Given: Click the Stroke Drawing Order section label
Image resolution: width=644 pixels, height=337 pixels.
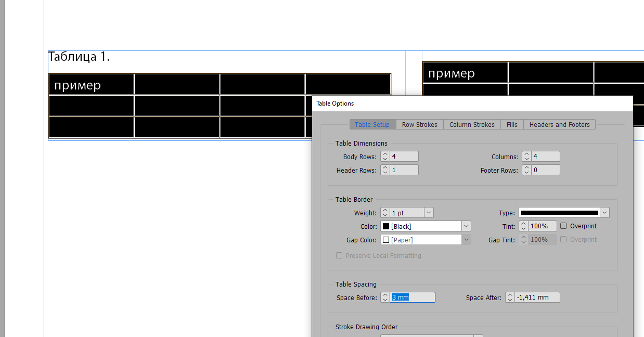Looking at the screenshot, I should click(366, 327).
